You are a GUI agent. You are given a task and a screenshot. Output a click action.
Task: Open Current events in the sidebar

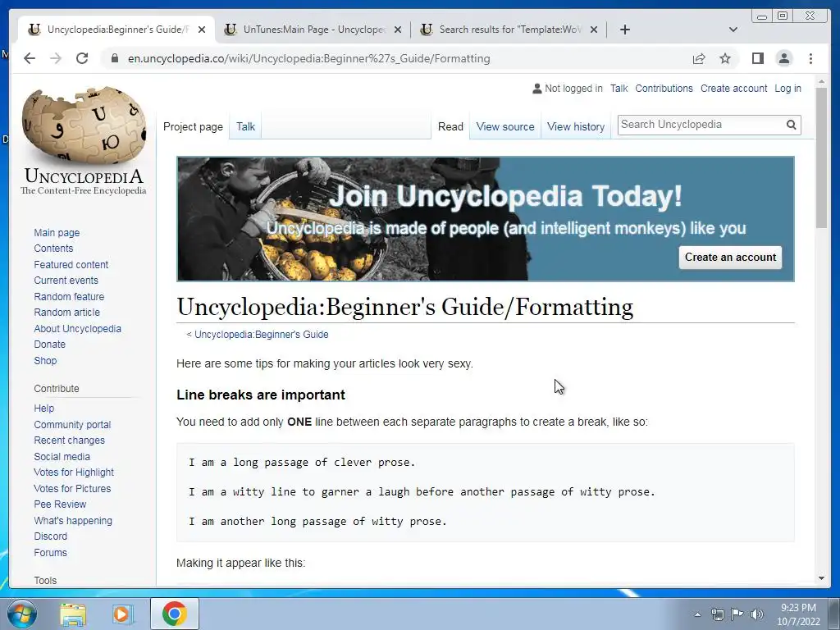pyautogui.click(x=66, y=281)
